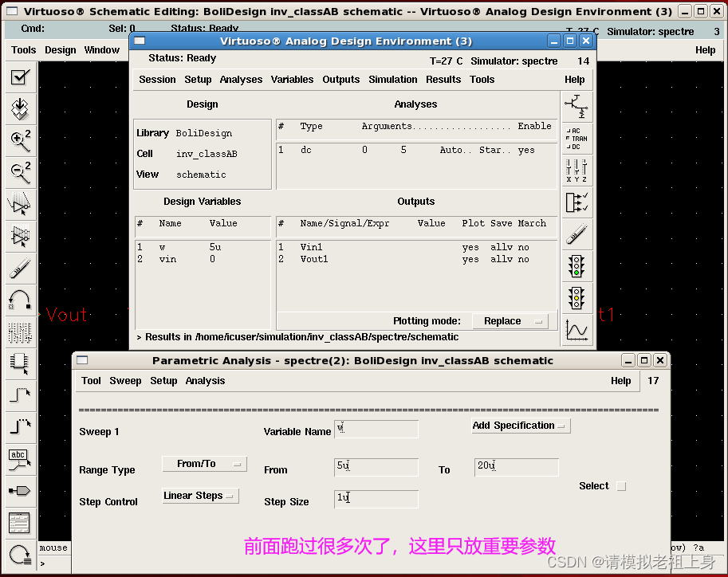Select the Copy tool icon
The height and width of the screenshot is (577, 728).
pos(20,236)
